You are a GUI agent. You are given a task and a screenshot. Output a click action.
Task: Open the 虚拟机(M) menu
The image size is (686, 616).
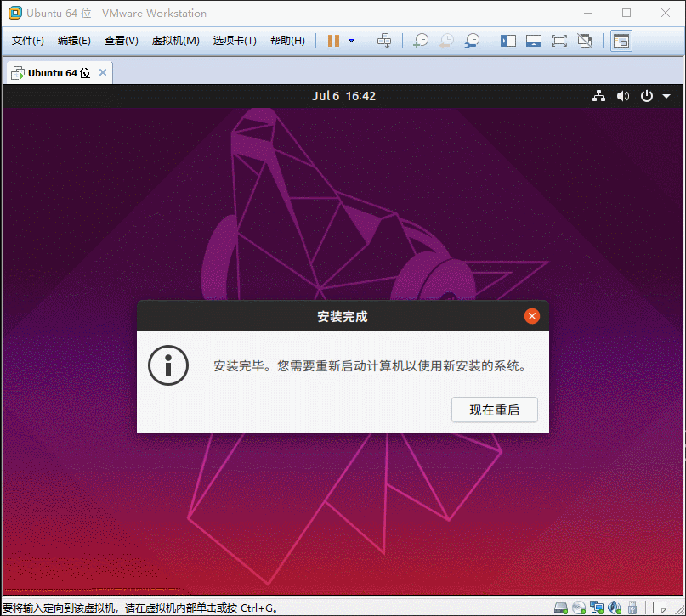click(175, 41)
